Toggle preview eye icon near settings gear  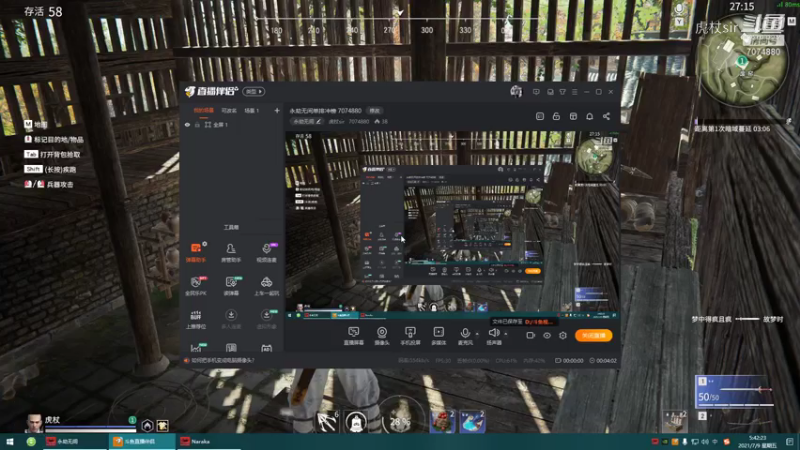click(547, 335)
